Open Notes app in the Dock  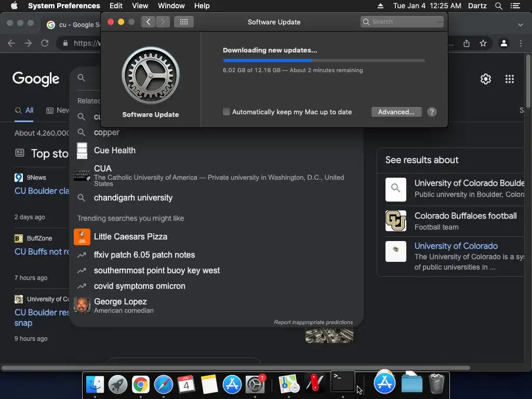pyautogui.click(x=209, y=384)
